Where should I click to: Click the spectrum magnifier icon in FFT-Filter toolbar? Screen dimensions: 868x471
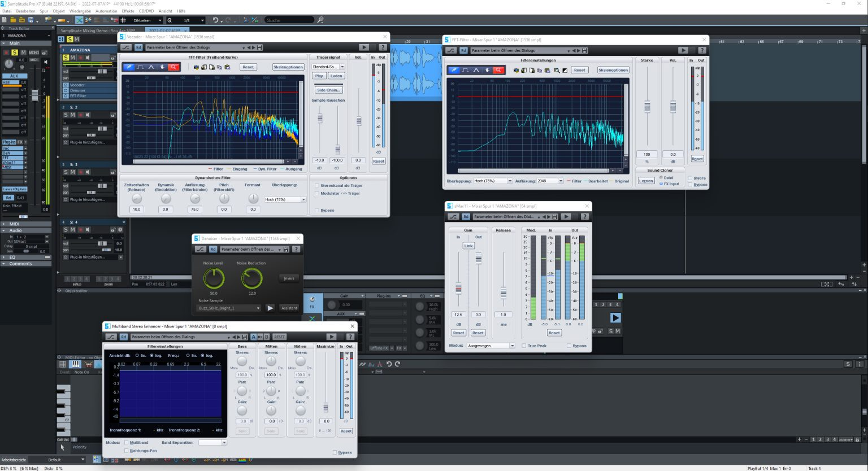(557, 71)
